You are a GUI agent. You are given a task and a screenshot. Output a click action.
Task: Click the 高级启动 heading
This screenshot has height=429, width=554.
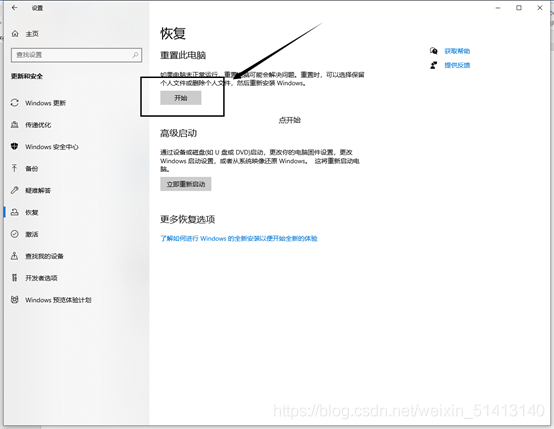tap(178, 133)
